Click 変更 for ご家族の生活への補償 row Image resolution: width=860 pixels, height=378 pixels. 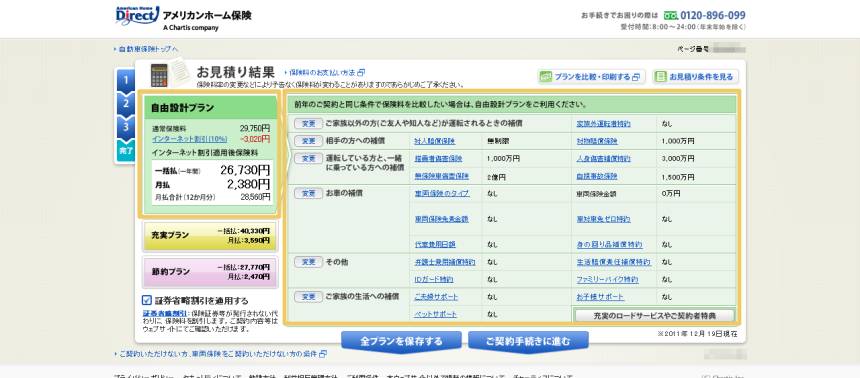pyautogui.click(x=308, y=297)
